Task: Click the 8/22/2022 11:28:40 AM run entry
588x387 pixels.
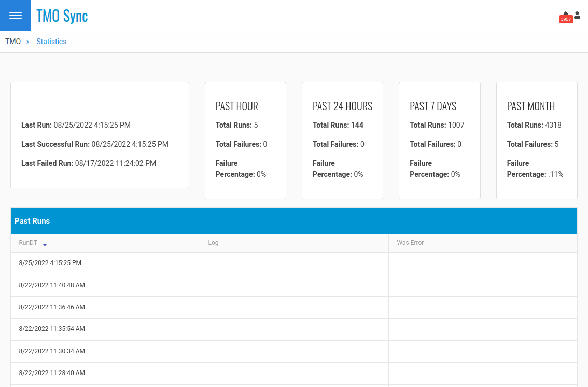Action: pyautogui.click(x=52, y=373)
